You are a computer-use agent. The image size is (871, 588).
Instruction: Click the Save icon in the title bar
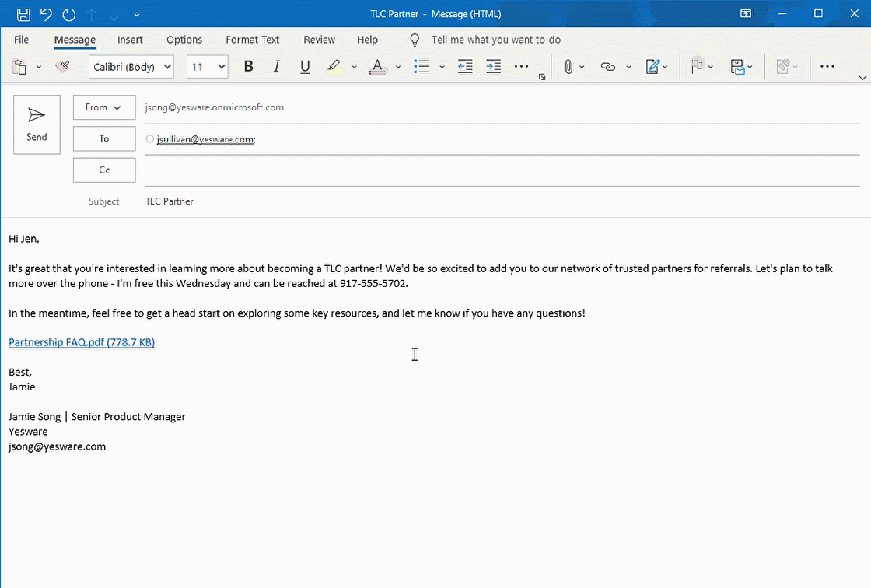[x=23, y=14]
